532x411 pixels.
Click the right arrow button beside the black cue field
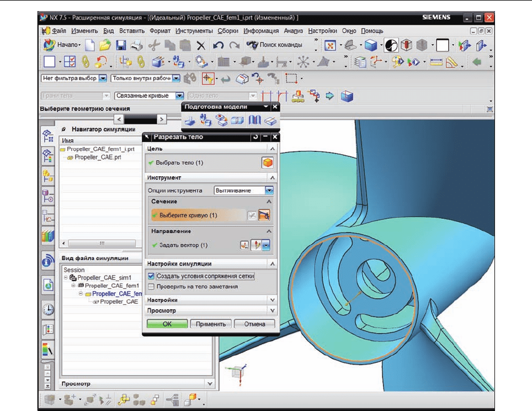(162, 119)
